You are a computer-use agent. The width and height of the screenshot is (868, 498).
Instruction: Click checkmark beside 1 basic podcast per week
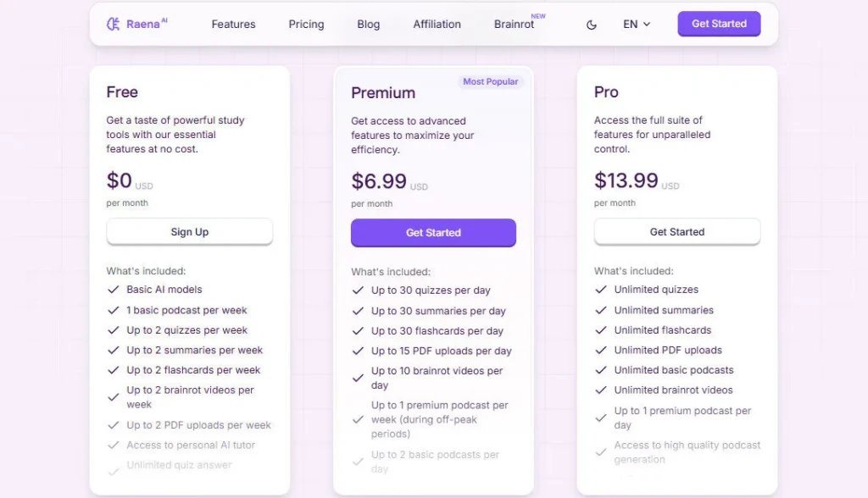coord(113,310)
